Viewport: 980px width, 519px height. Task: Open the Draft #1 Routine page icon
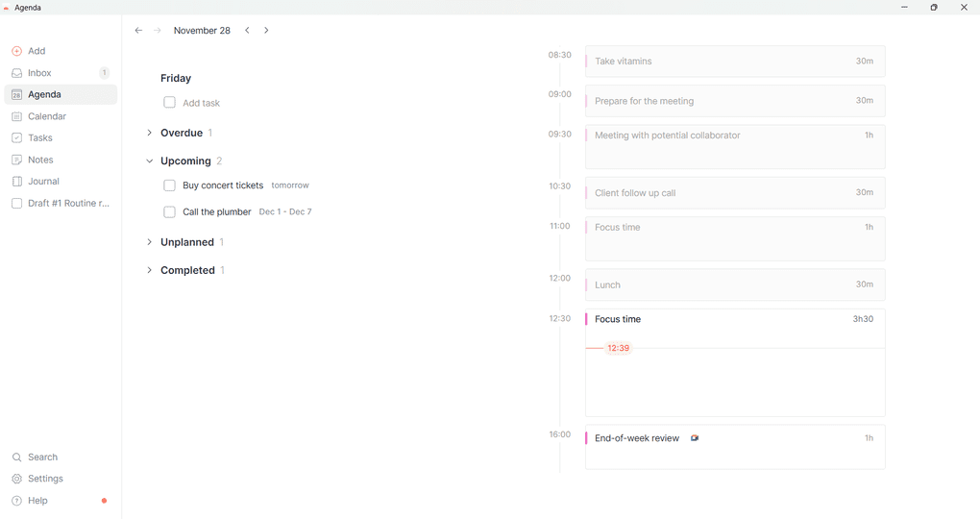(x=17, y=203)
